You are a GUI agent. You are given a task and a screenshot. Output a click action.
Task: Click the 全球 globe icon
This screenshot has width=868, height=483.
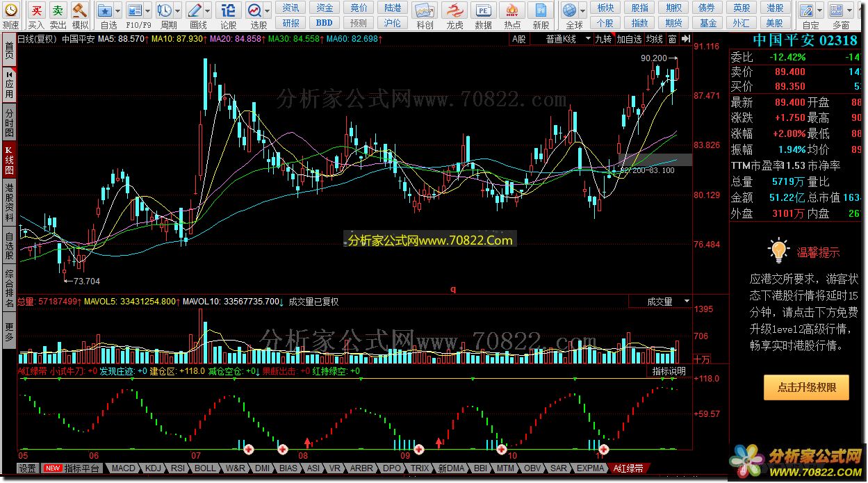pos(570,10)
